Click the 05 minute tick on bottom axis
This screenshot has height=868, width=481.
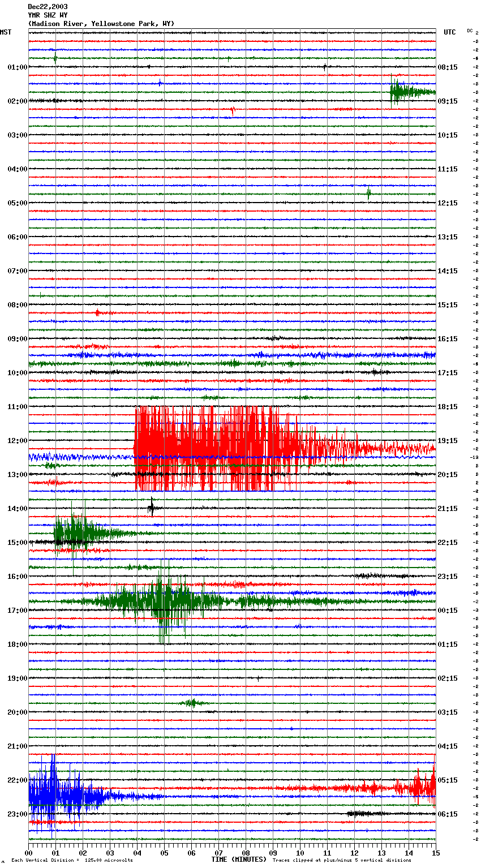164,853
